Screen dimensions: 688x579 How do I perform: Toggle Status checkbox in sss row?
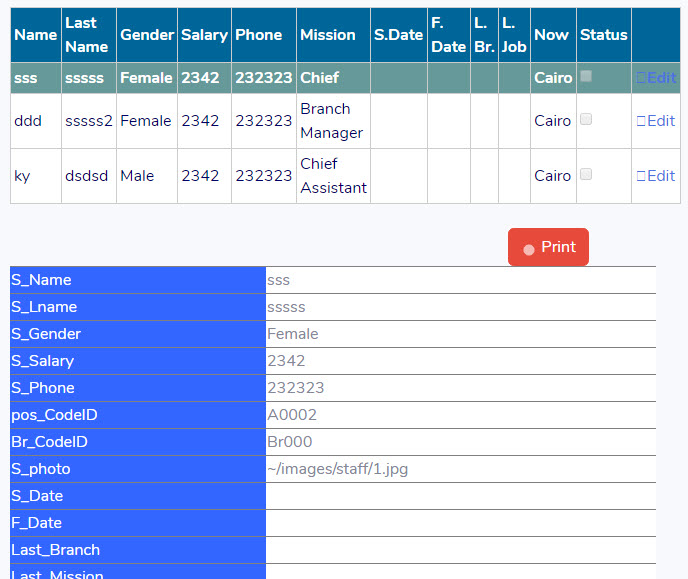[586, 76]
